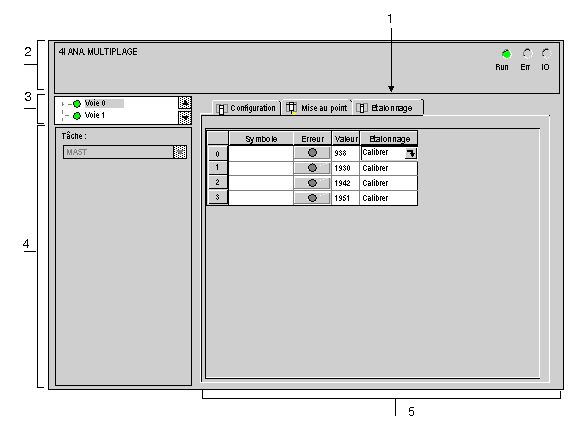This screenshot has width=580, height=430.
Task: Toggle the Erreur indicator for row 3
Action: point(312,198)
